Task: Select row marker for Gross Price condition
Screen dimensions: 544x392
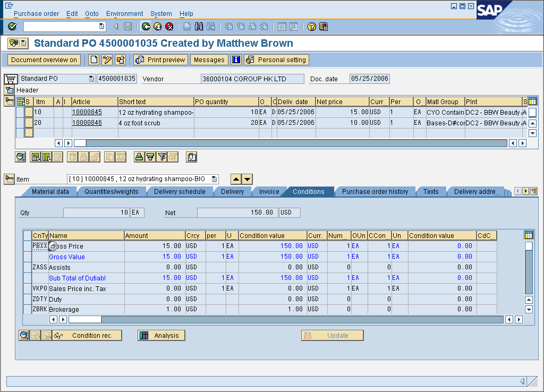Action: (x=28, y=246)
